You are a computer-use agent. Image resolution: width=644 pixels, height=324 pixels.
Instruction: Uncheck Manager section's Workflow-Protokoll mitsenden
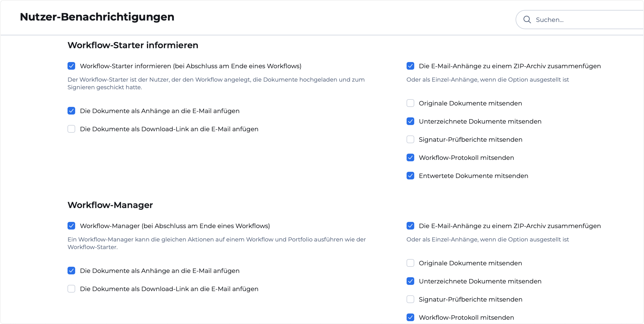point(410,317)
